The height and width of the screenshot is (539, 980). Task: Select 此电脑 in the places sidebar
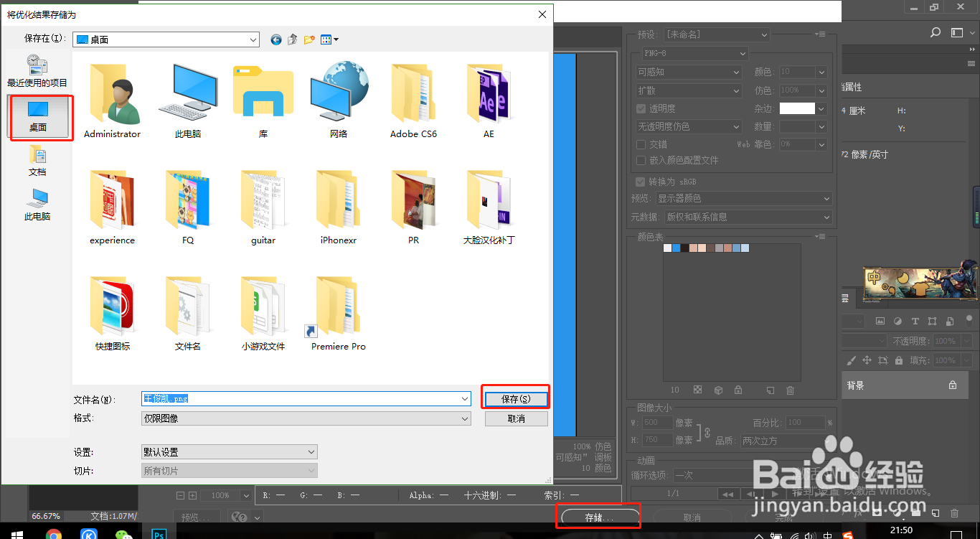tap(37, 205)
